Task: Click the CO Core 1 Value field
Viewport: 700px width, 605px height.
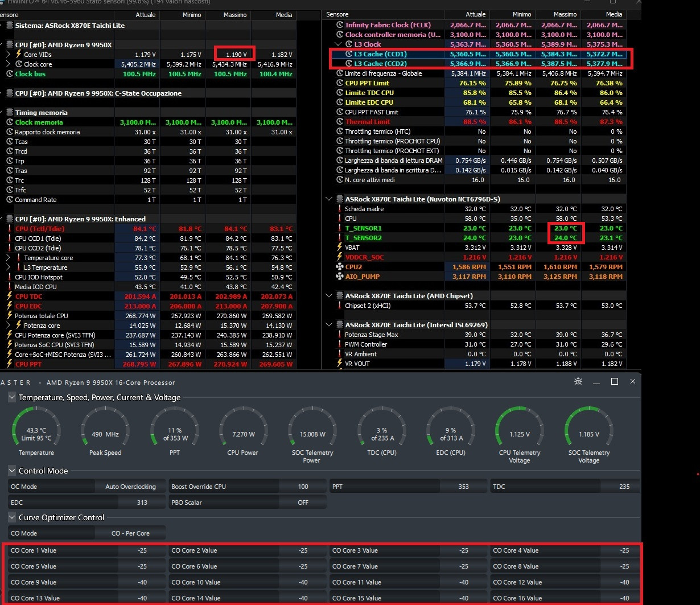Action: (x=142, y=550)
